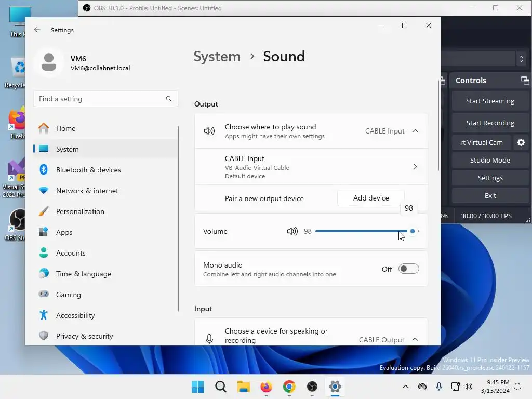Select the This PC desktop icon
Screen dimensions: 532x399
pyautogui.click(x=17, y=21)
